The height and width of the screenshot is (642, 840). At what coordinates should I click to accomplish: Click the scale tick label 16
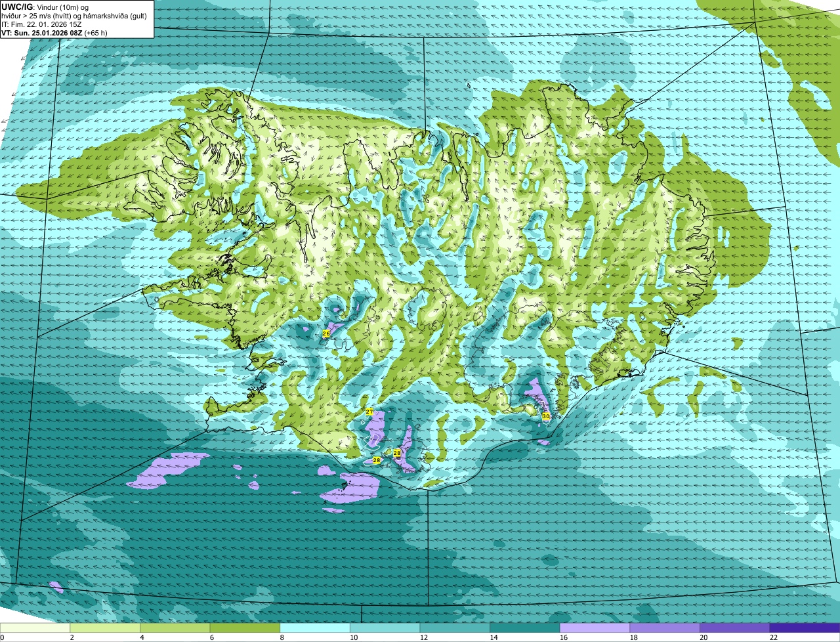(x=564, y=637)
